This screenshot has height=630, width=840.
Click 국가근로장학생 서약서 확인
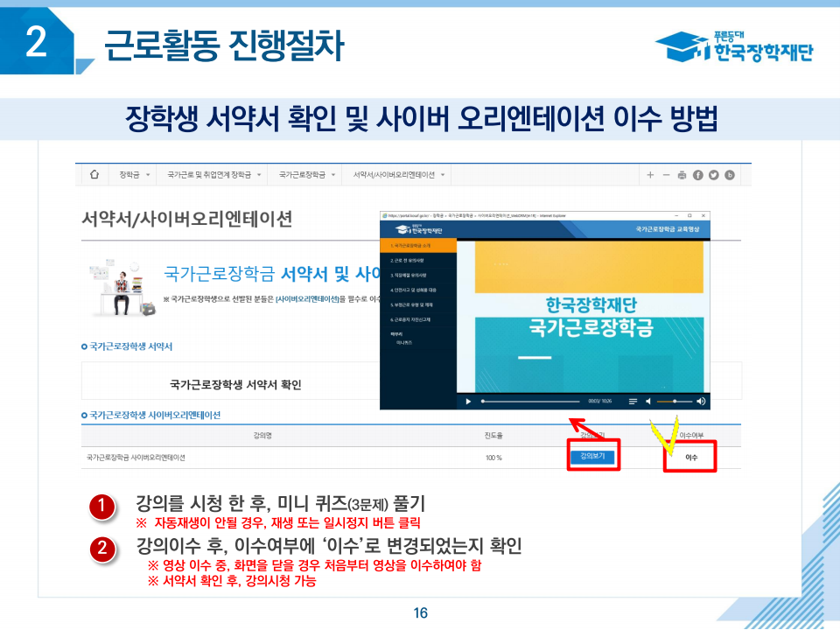click(x=235, y=385)
